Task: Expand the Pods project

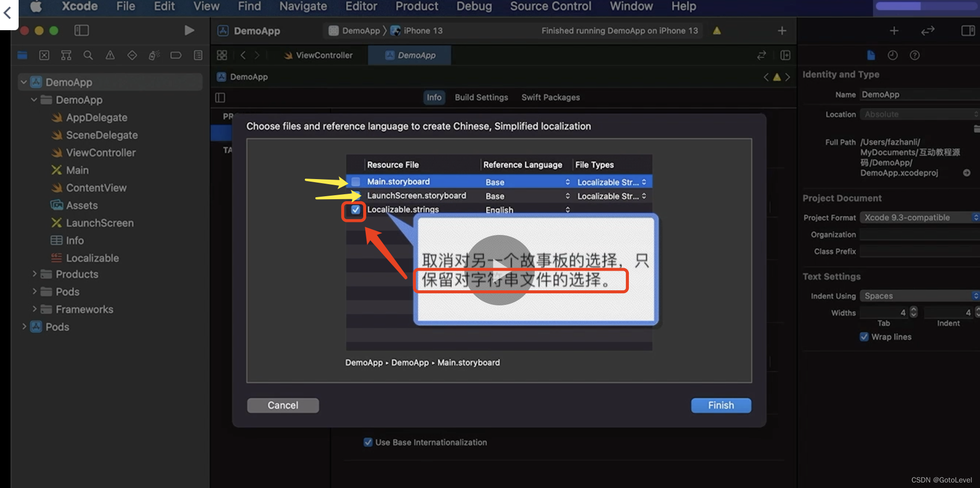Action: [x=24, y=327]
